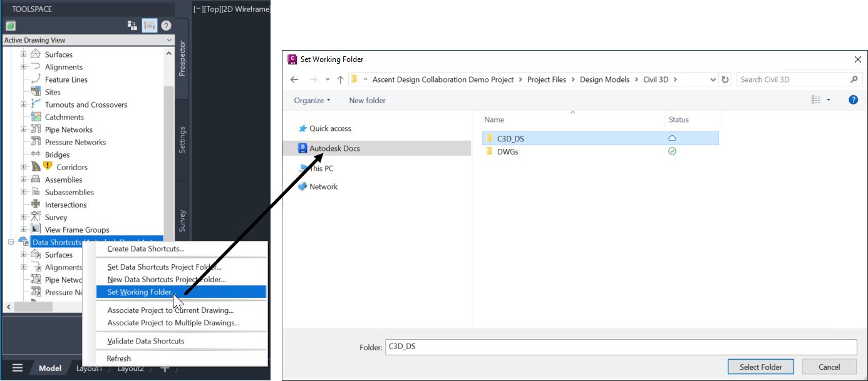Toggle the item preview panel icon in Toolspace
The image size is (868, 381).
click(149, 26)
